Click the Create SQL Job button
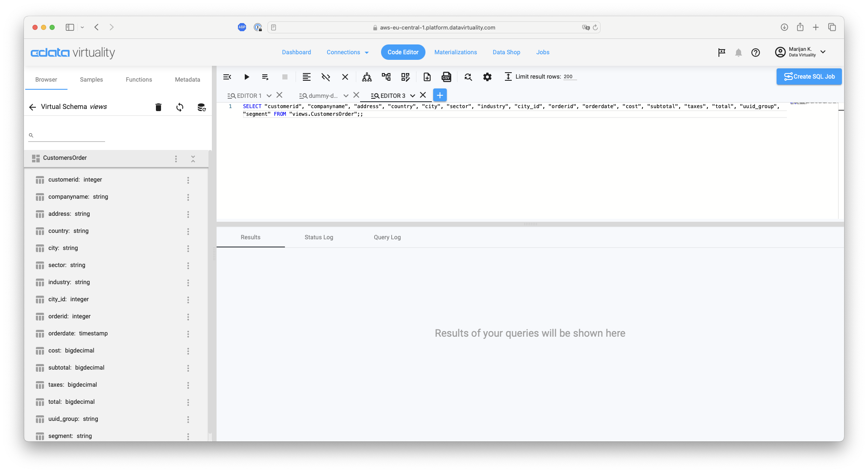This screenshot has width=868, height=473. pyautogui.click(x=809, y=76)
